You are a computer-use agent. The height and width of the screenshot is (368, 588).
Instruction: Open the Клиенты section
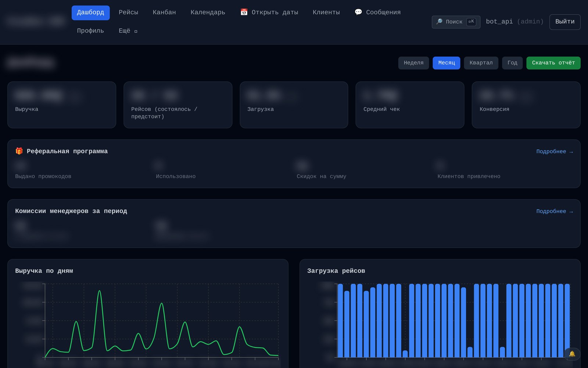pyautogui.click(x=326, y=13)
